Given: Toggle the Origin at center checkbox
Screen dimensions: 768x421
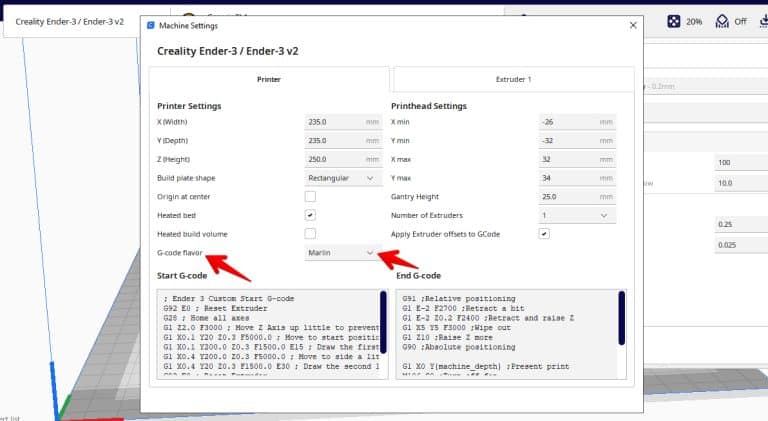Looking at the screenshot, I should pos(310,196).
